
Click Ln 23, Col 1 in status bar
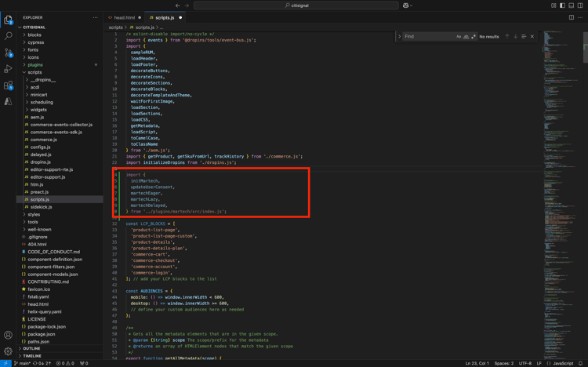477,363
